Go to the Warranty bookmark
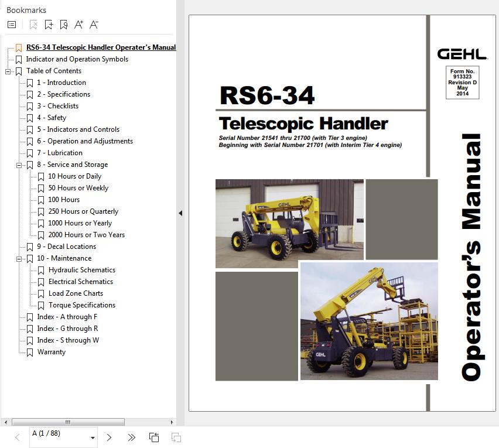499x448 pixels. point(52,352)
